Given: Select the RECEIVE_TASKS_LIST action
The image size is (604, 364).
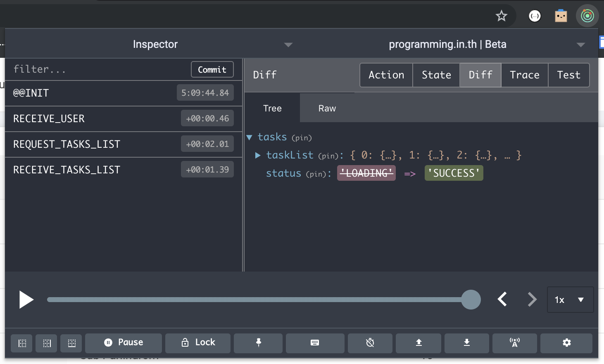Looking at the screenshot, I should coord(124,170).
